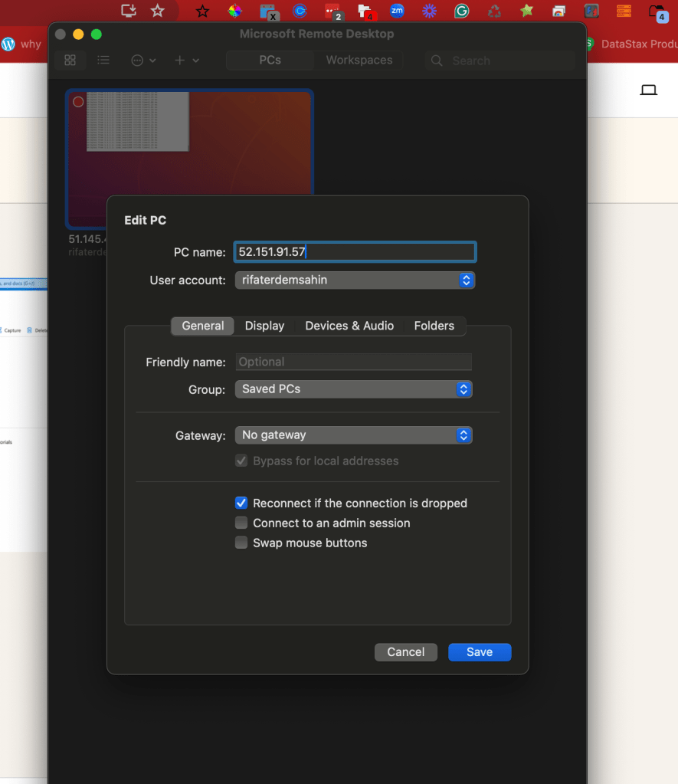Click the Cancel button

pos(405,652)
